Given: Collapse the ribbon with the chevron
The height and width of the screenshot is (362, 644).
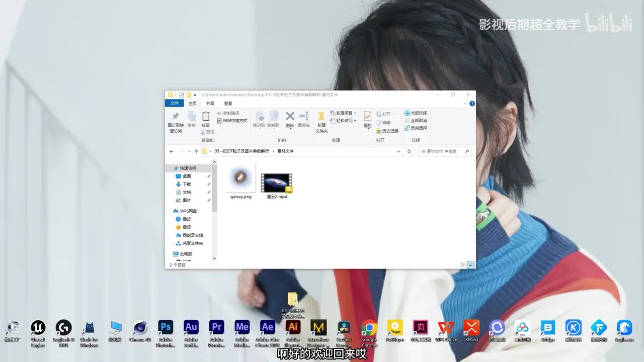Looking at the screenshot, I should (465, 104).
